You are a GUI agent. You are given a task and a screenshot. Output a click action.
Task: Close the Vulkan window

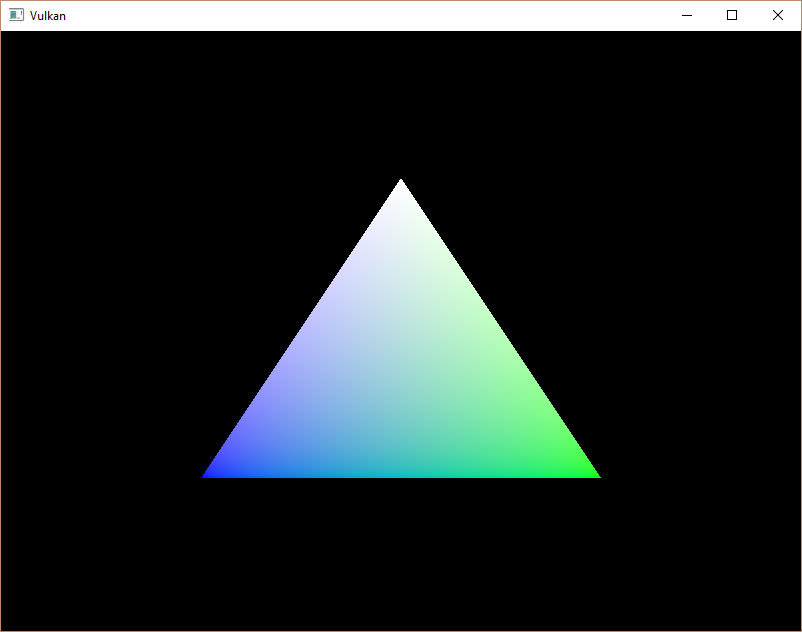coord(778,15)
